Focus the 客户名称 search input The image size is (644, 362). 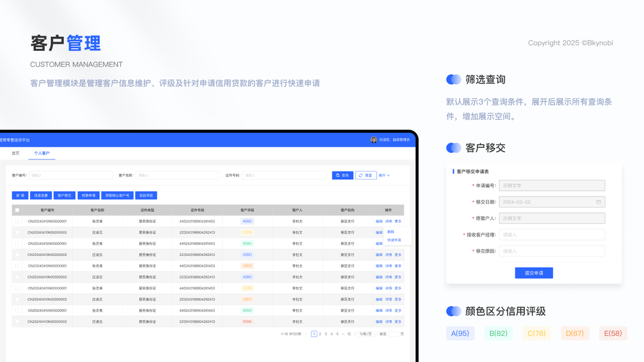[x=177, y=175]
